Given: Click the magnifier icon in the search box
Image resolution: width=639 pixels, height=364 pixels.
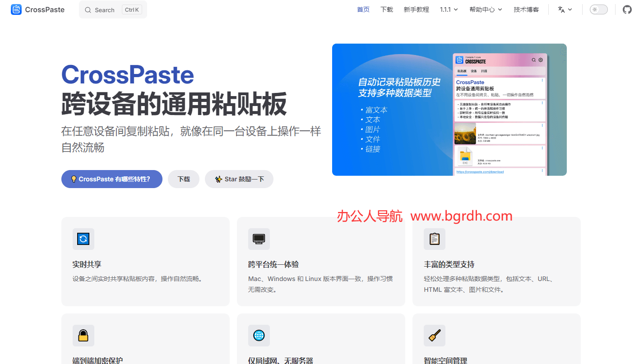Looking at the screenshot, I should [x=88, y=9].
